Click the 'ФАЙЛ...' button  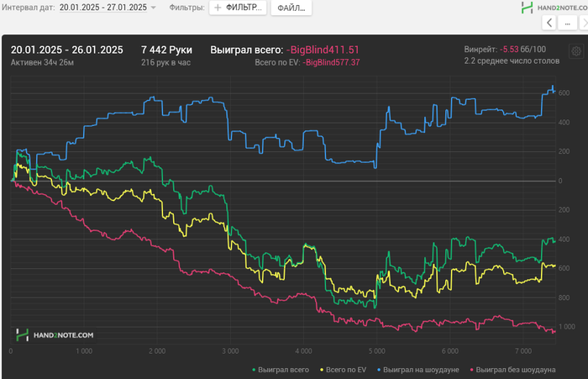291,8
